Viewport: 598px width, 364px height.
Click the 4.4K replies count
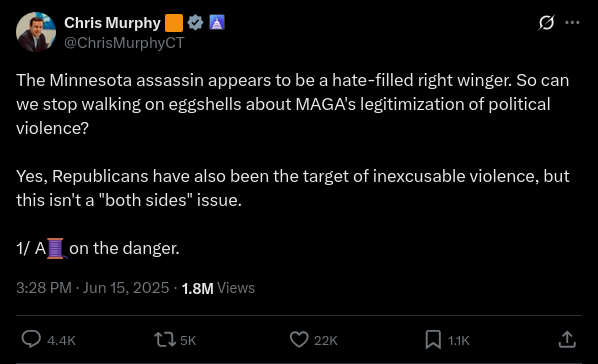(61, 340)
